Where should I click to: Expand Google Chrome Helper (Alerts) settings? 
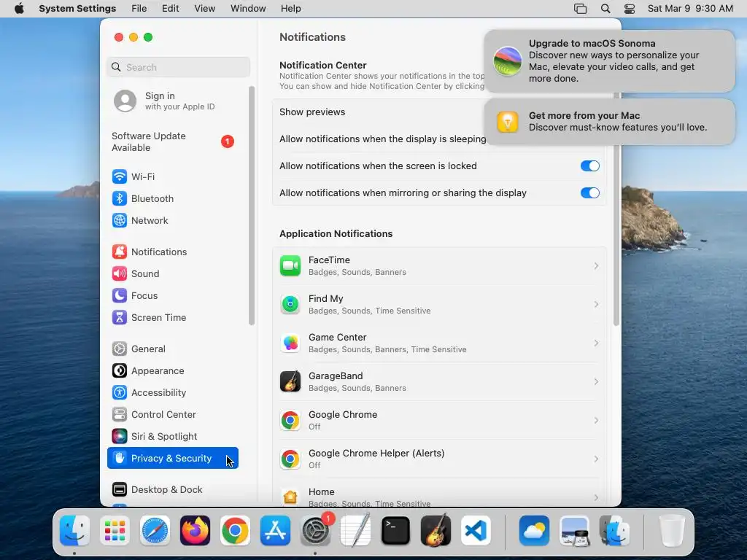point(439,459)
